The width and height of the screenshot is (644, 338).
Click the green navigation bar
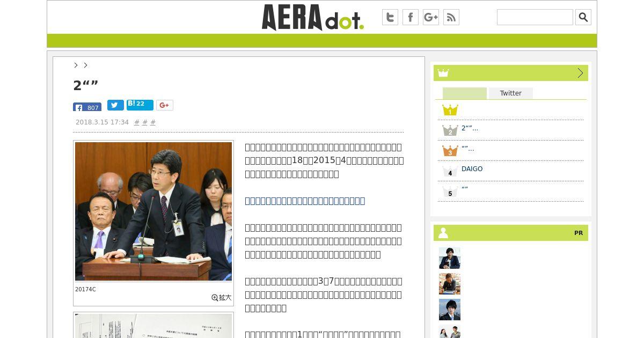(x=322, y=41)
